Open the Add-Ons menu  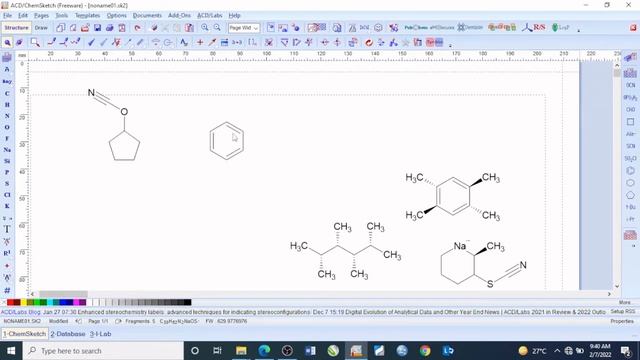(179, 16)
